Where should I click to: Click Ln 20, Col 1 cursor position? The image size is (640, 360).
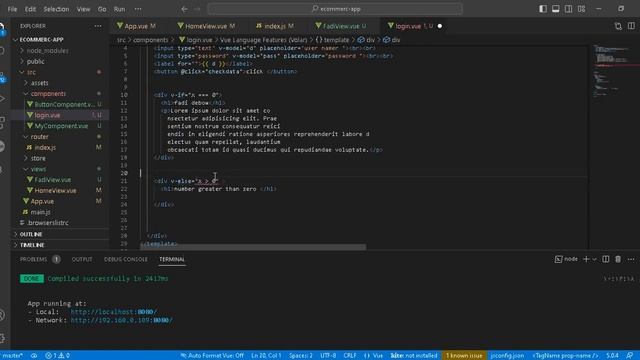pos(266,356)
